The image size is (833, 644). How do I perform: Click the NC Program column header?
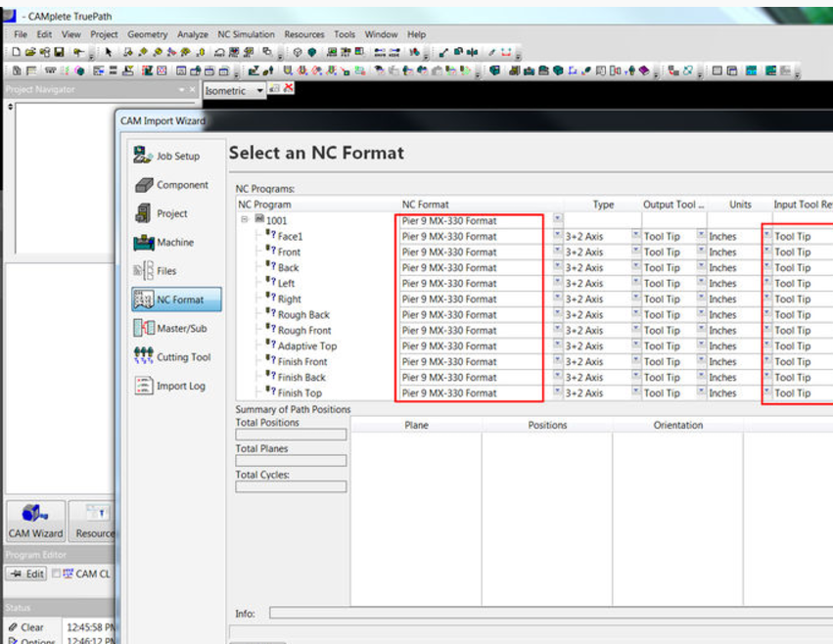[x=264, y=205]
